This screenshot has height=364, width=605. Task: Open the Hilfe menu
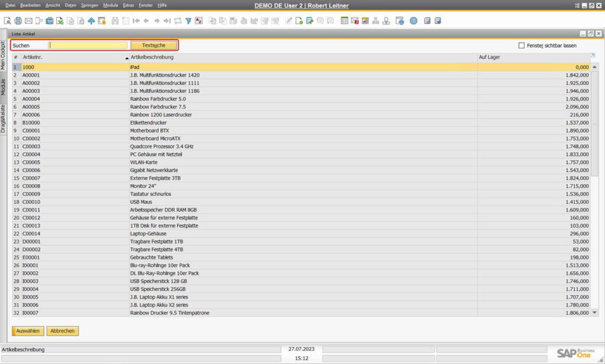tap(162, 5)
